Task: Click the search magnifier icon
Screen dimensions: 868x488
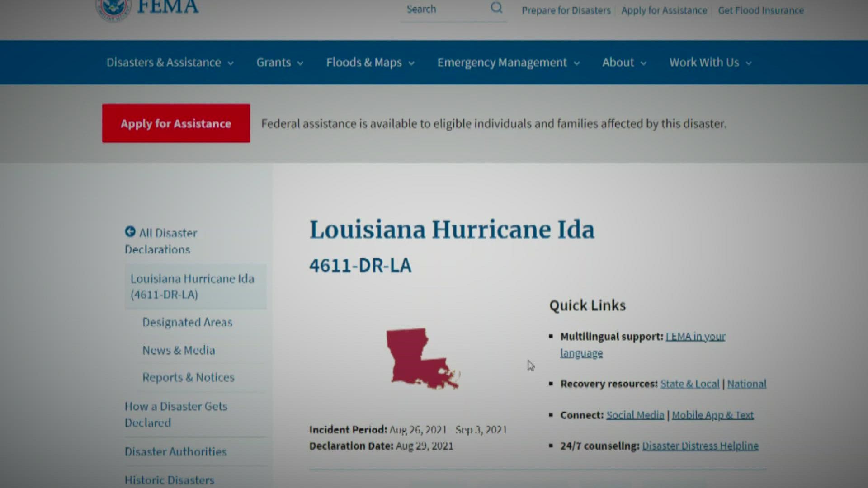Action: 496,8
